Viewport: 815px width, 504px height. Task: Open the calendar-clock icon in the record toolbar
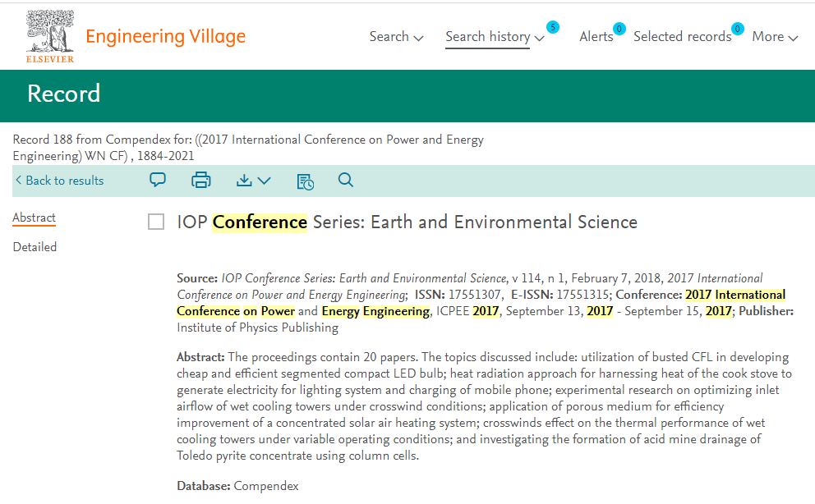[x=305, y=181]
